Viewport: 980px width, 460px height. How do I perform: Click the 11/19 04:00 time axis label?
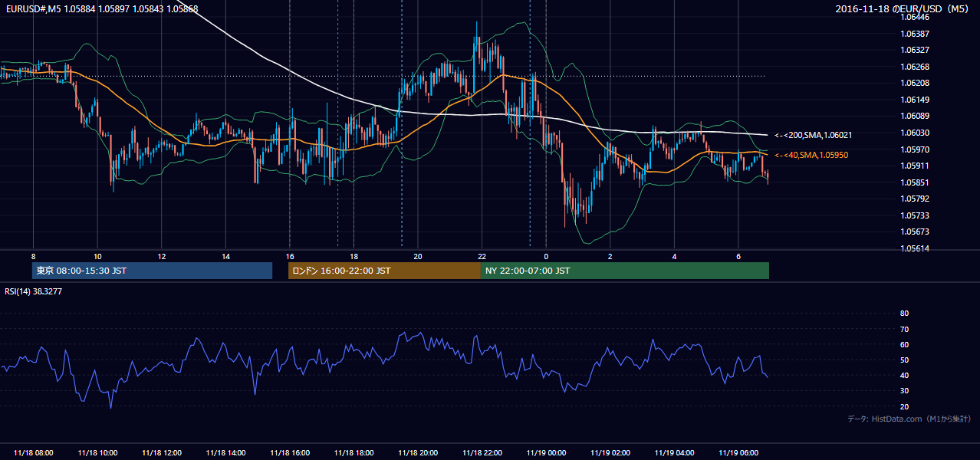[674, 452]
